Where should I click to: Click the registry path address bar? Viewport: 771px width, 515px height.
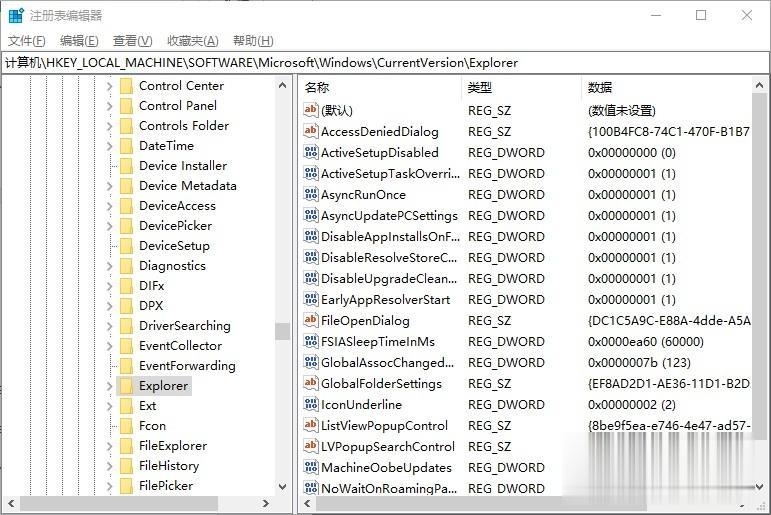coord(385,63)
